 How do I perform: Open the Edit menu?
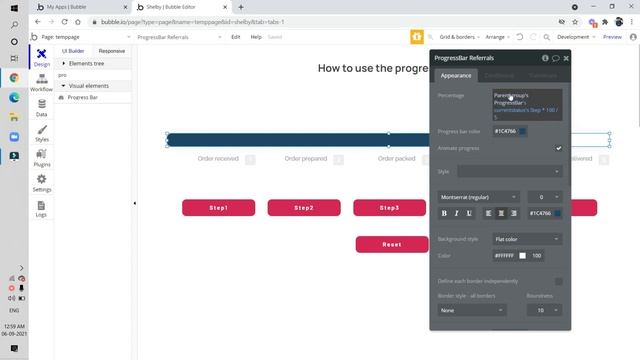pyautogui.click(x=236, y=37)
